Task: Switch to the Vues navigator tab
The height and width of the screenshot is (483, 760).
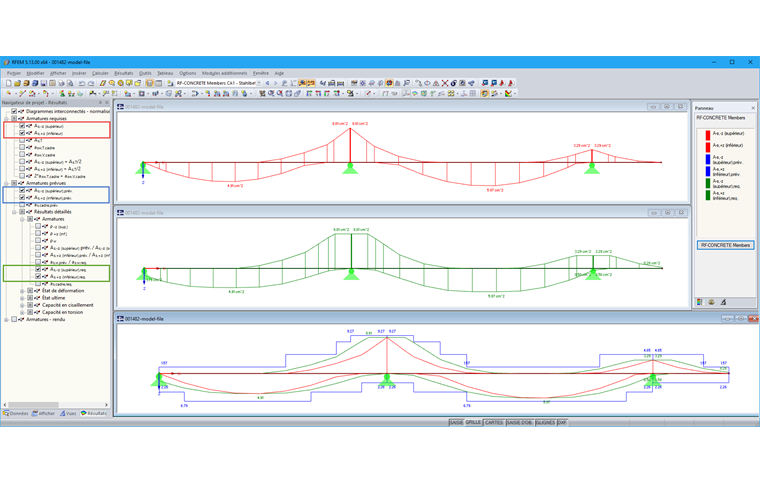Action: [x=68, y=413]
